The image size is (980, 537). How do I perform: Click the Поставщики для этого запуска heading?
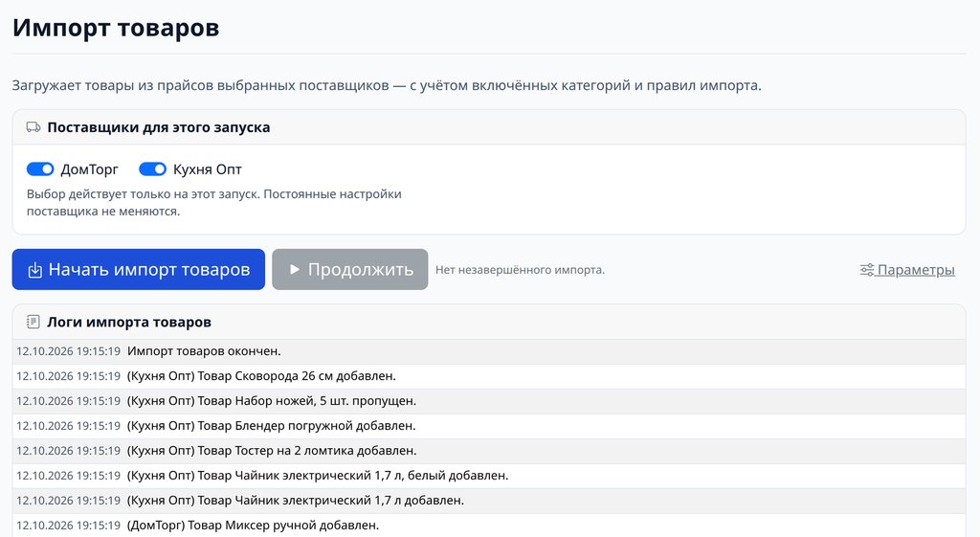tap(159, 127)
